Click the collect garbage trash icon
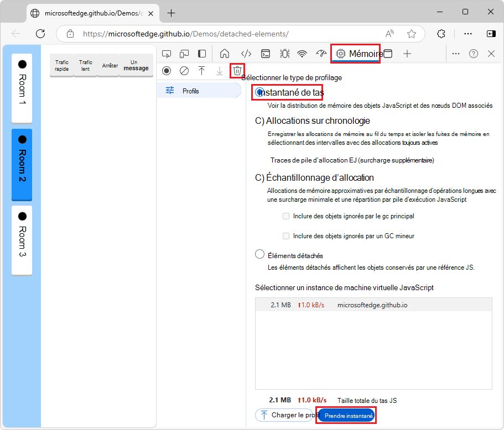This screenshot has width=504, height=430. tap(237, 71)
